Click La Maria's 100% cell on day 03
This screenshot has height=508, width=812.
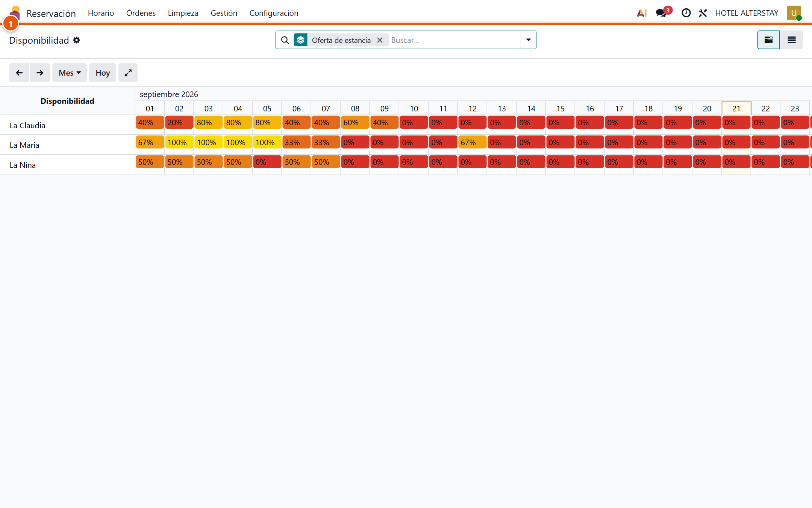(x=209, y=143)
